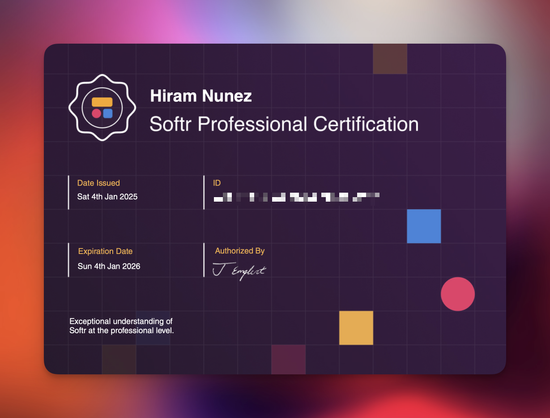Click the Softr Professional Certification title
The image size is (550, 418).
284,124
